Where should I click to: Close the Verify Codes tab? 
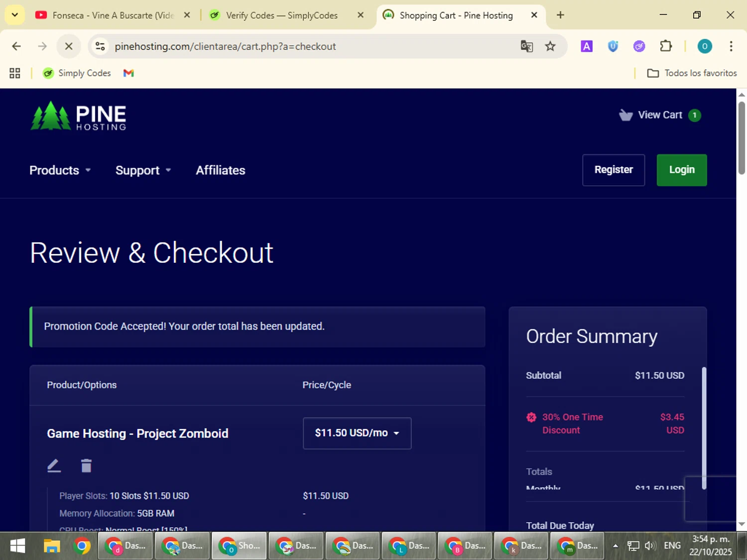click(x=361, y=15)
